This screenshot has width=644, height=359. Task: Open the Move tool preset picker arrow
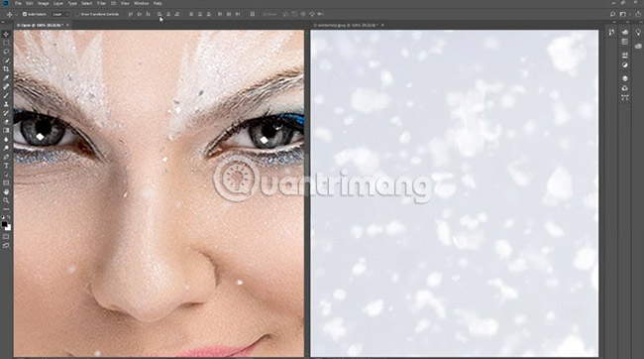pos(16,15)
